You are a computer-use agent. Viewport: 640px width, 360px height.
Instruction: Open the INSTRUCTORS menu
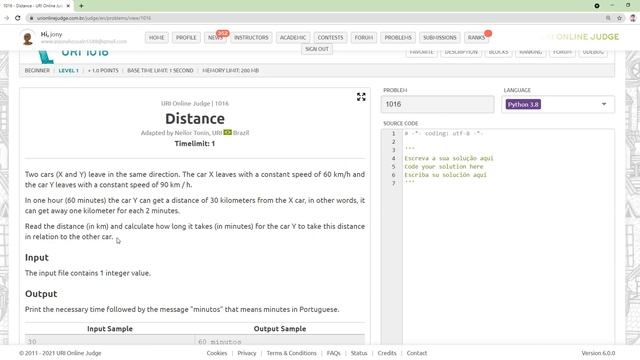click(x=251, y=38)
